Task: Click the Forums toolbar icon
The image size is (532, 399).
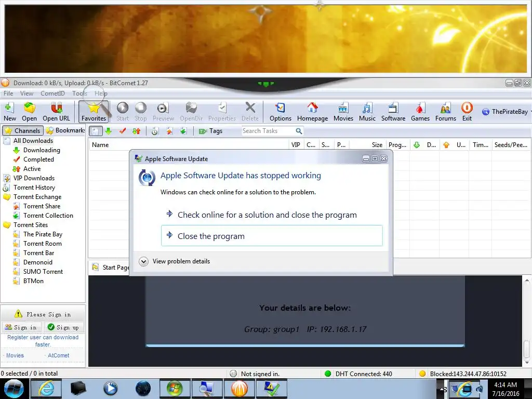Action: point(445,112)
